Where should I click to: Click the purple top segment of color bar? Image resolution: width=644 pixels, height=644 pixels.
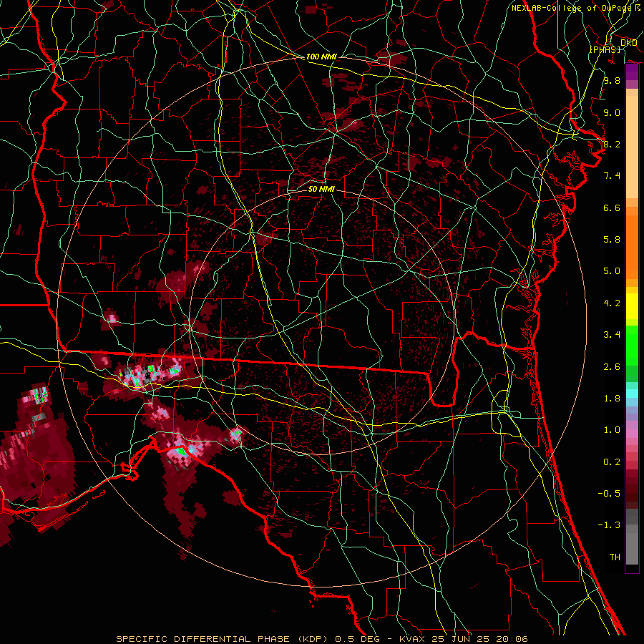(632, 72)
